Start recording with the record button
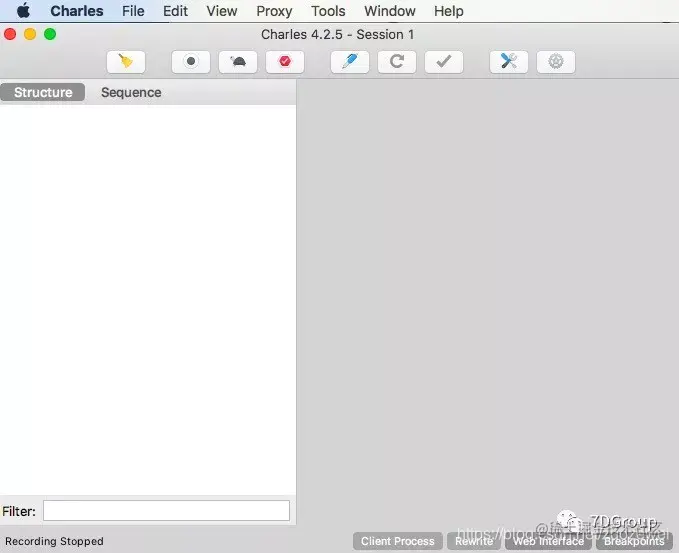Image resolution: width=679 pixels, height=553 pixels. tap(191, 62)
